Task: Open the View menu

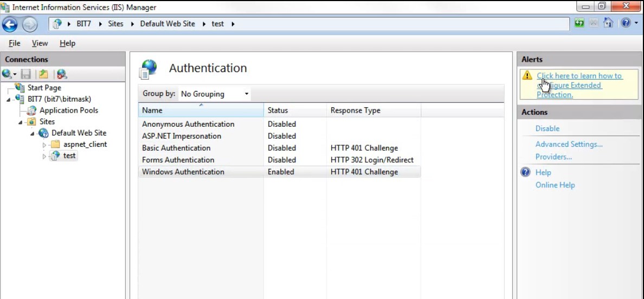Action: [40, 43]
